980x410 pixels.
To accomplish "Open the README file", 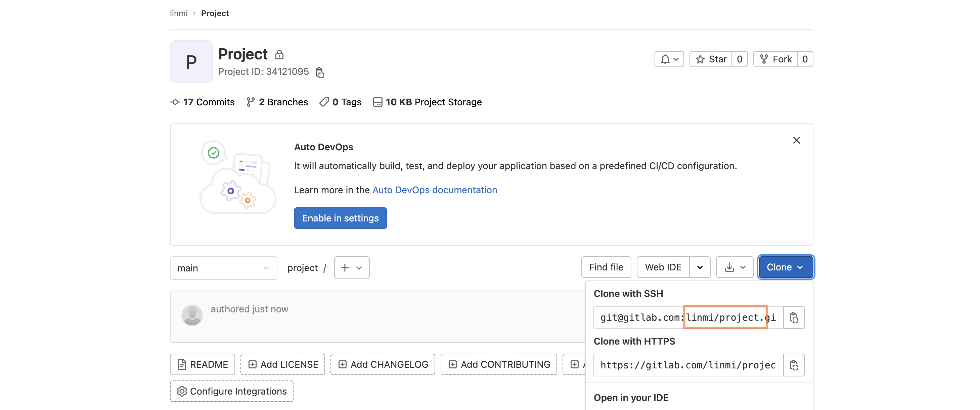I will tap(203, 364).
